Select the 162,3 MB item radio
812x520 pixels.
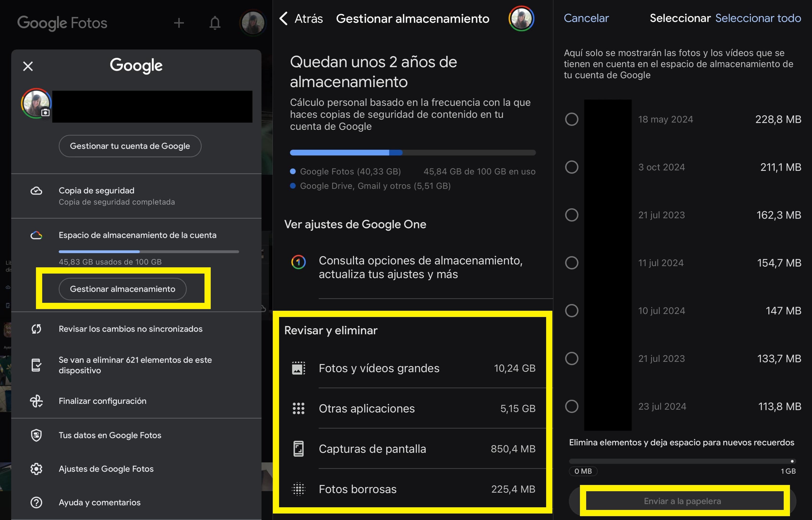pos(572,215)
